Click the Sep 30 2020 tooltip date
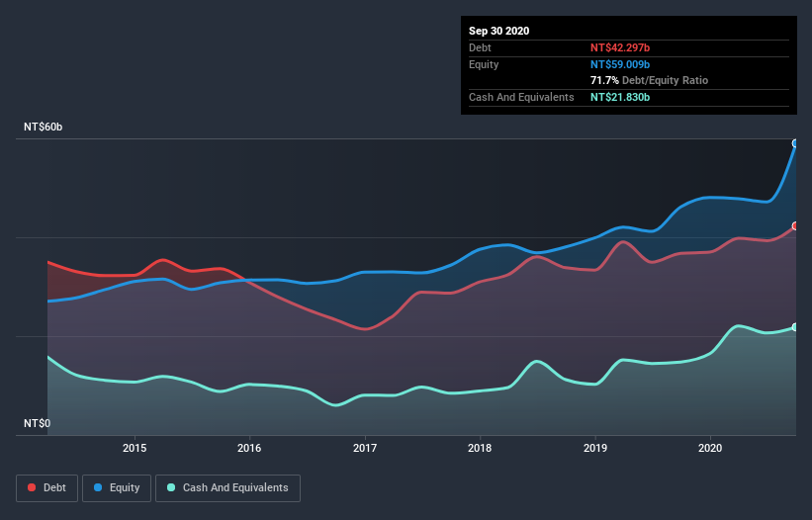Viewport: 812px width, 520px height. tap(499, 31)
